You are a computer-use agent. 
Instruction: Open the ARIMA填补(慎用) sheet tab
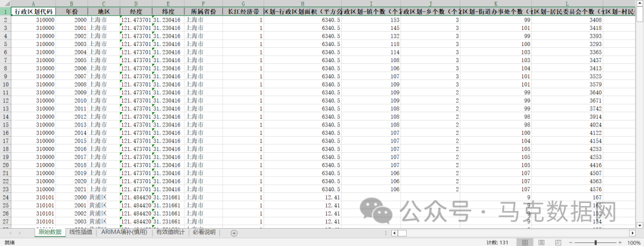(x=123, y=232)
